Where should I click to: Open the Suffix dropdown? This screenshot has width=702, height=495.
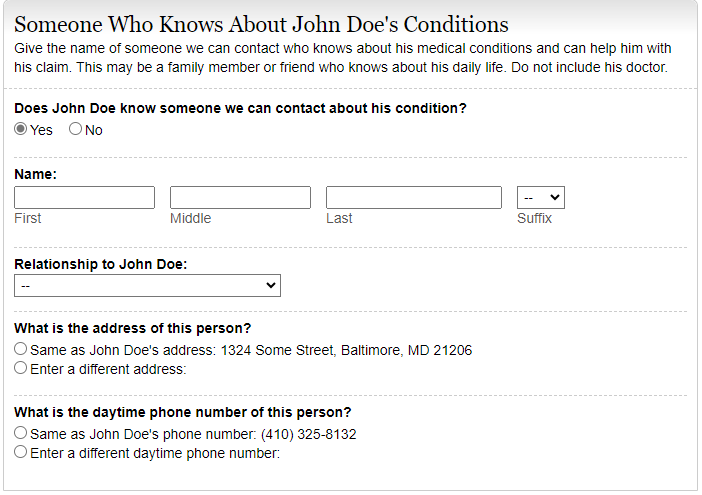540,197
